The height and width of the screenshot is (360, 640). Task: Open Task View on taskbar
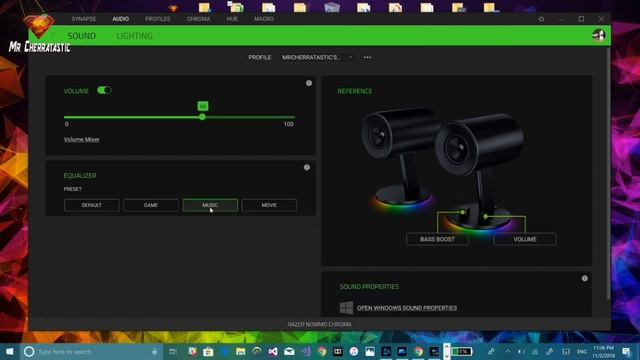[173, 351]
